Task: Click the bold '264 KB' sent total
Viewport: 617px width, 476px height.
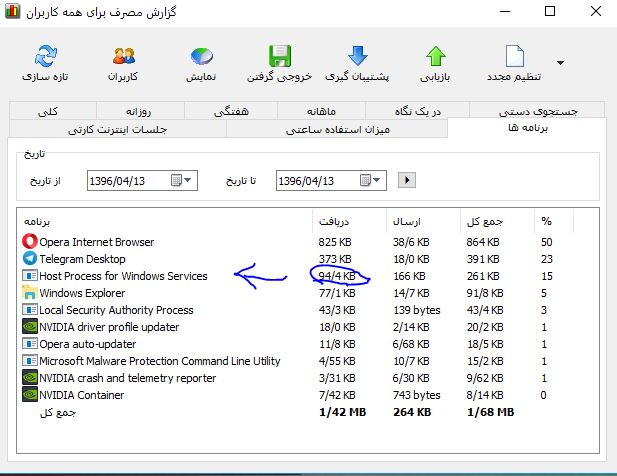Action: coord(412,412)
